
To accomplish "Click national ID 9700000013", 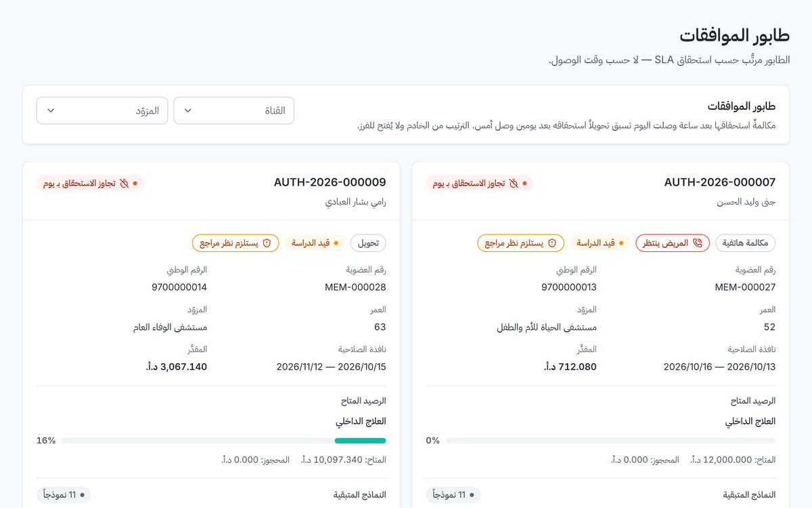I will pos(569,287).
